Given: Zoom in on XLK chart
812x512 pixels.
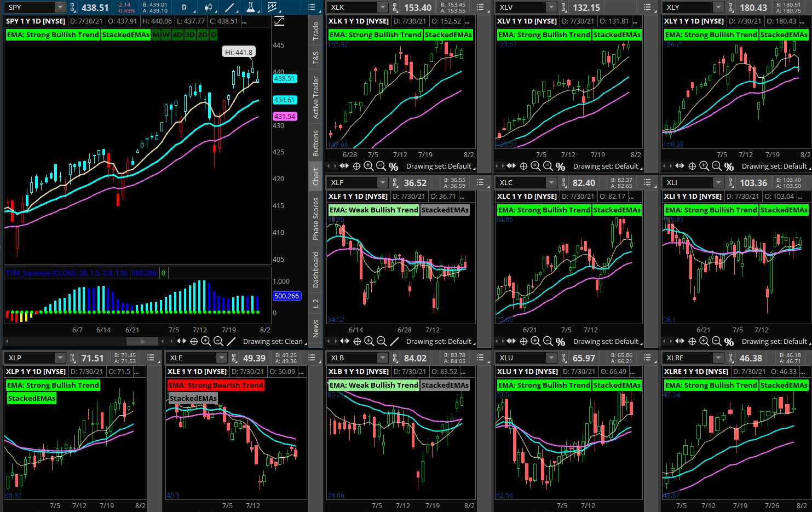Looking at the screenshot, I should click(368, 166).
